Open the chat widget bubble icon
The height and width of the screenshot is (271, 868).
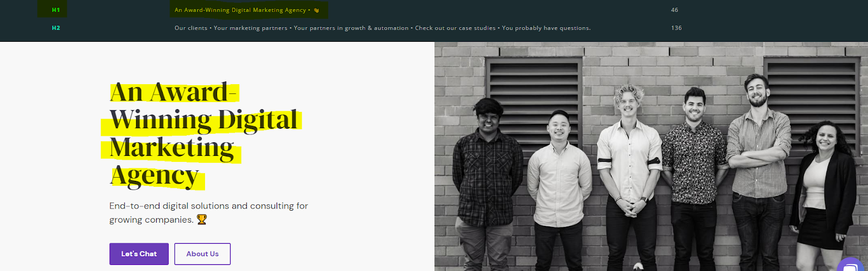[852, 265]
